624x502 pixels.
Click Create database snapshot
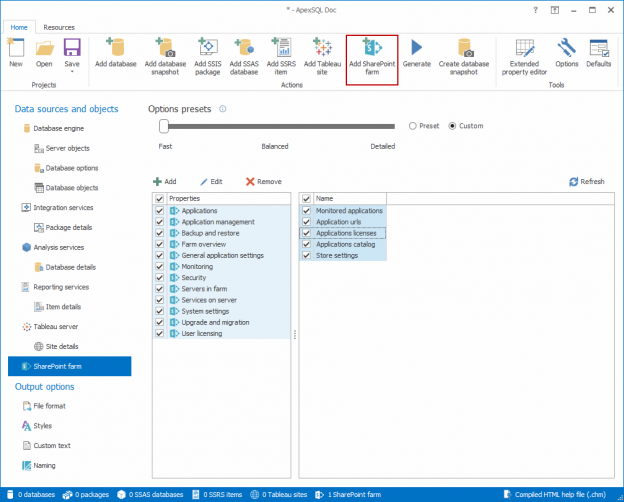[464, 57]
